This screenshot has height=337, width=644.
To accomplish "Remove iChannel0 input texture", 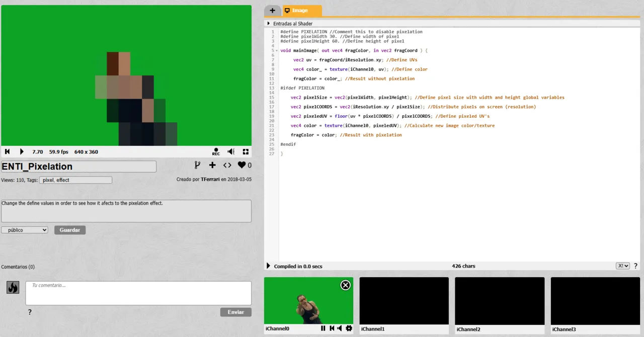I will [346, 285].
